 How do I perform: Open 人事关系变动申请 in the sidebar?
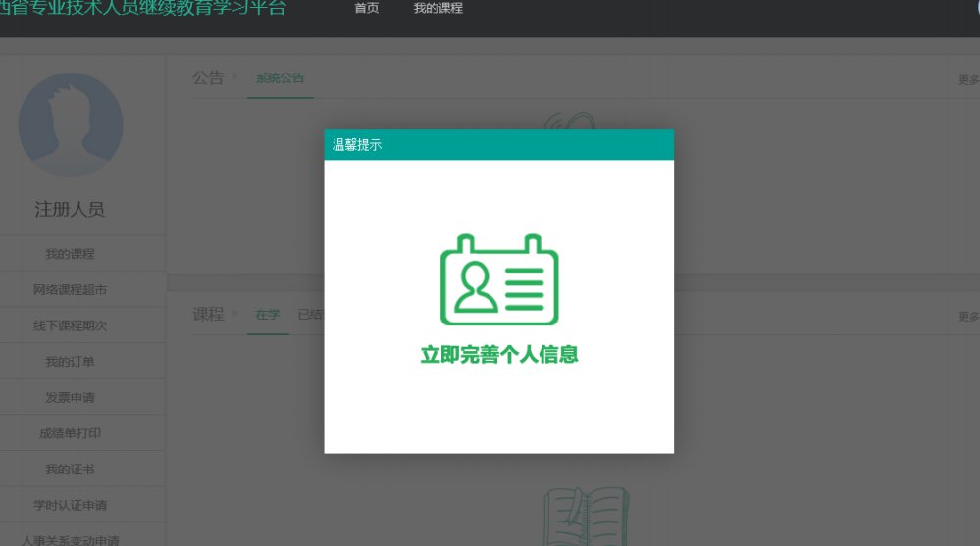coord(70,539)
